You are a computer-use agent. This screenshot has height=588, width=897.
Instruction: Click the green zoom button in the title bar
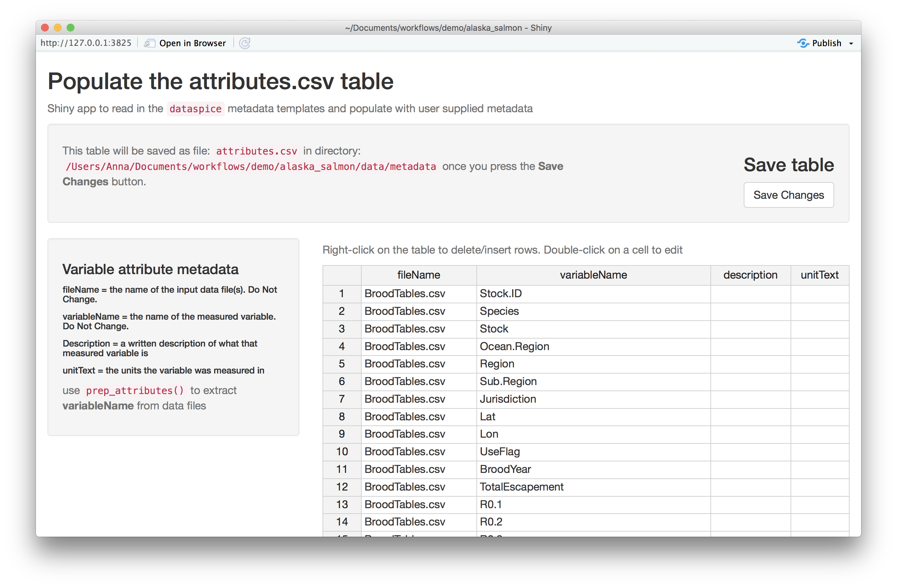click(x=71, y=28)
